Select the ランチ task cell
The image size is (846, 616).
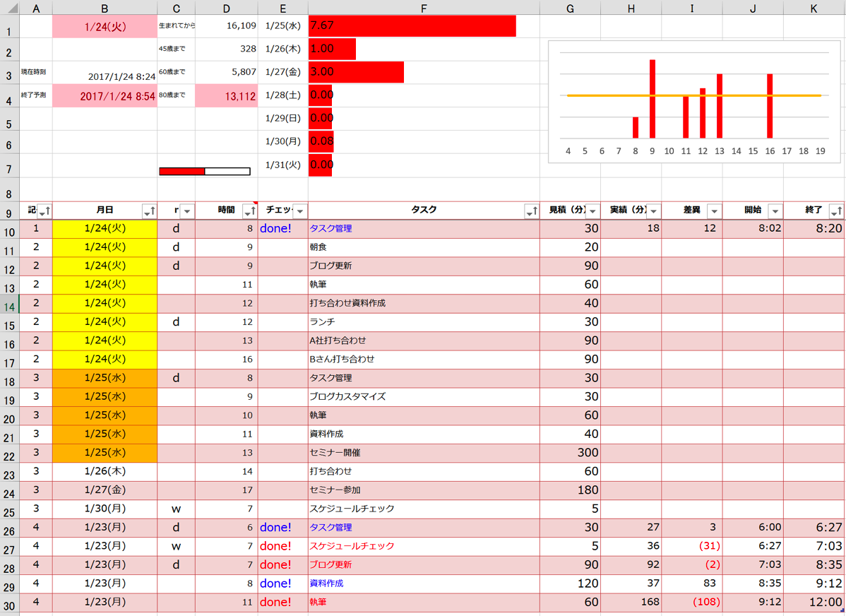pos(424,322)
